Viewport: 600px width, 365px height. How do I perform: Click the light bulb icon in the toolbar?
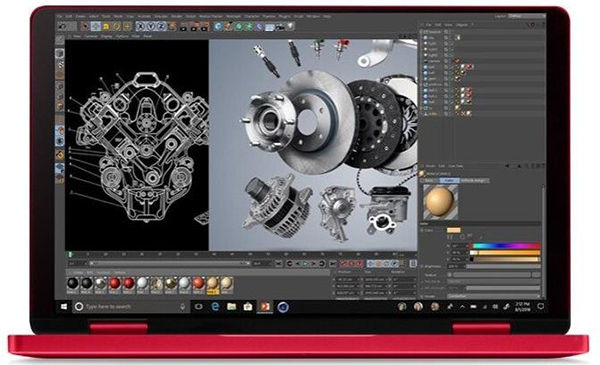click(x=290, y=26)
